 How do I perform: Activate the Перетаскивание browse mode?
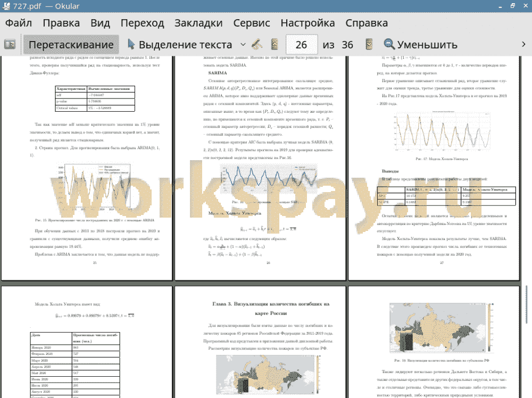pyautogui.click(x=71, y=45)
